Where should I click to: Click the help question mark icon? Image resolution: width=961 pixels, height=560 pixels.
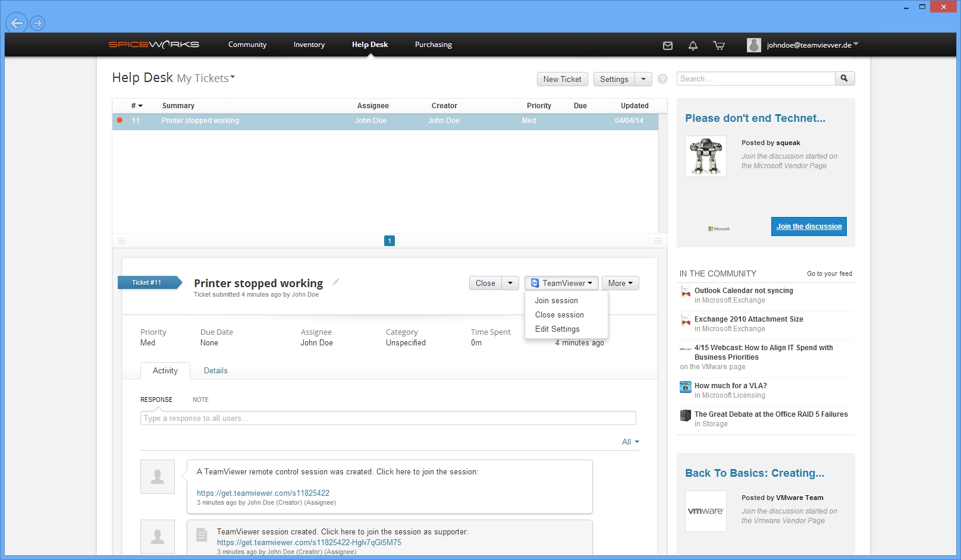[663, 79]
